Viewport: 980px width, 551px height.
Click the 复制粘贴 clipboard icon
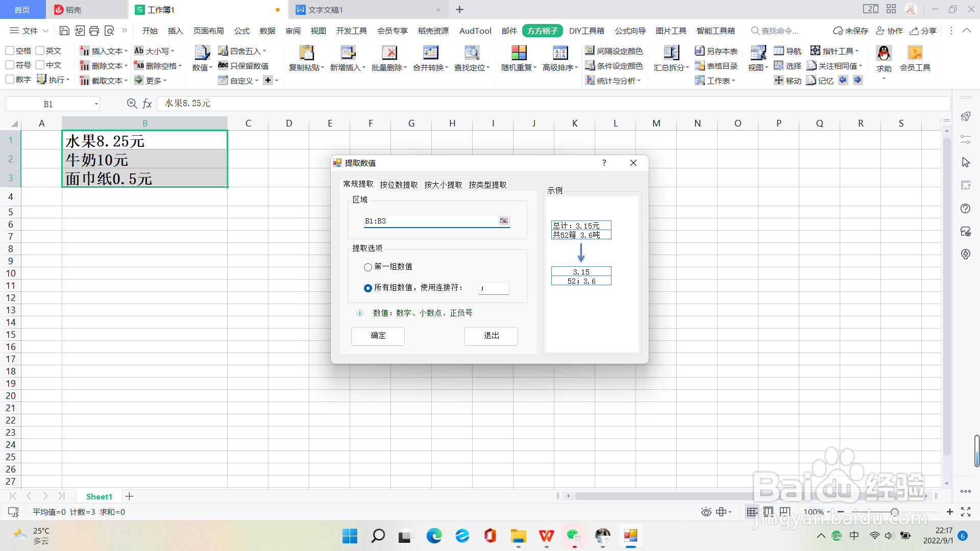[x=306, y=53]
